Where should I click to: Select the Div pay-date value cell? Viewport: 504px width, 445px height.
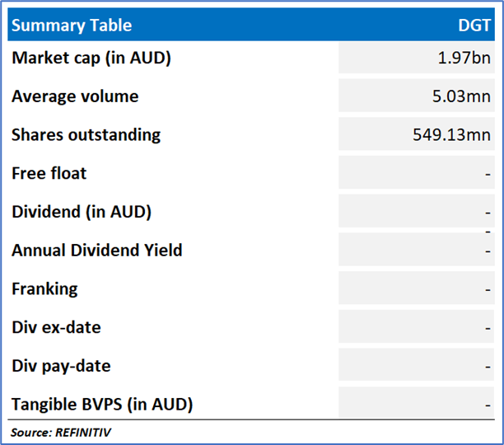[x=417, y=365]
